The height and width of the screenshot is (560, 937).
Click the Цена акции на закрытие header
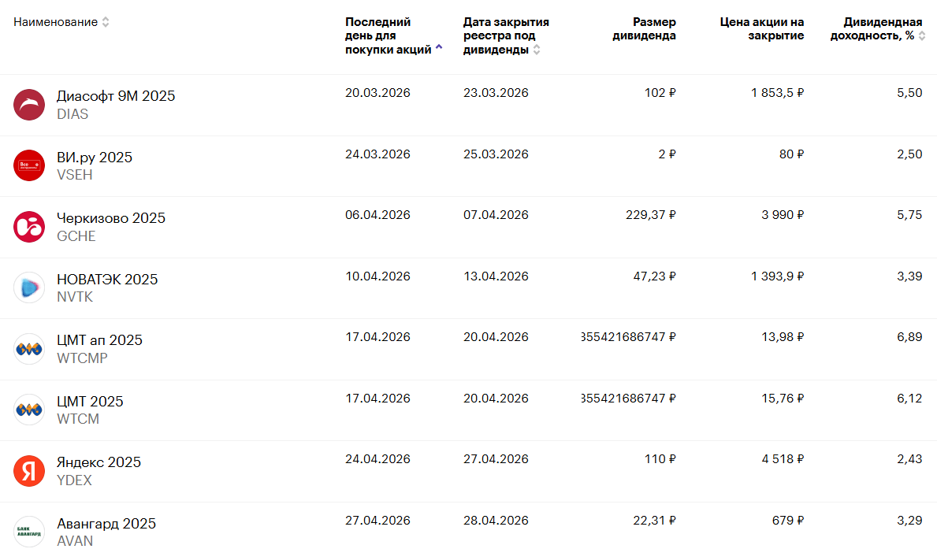coord(762,29)
